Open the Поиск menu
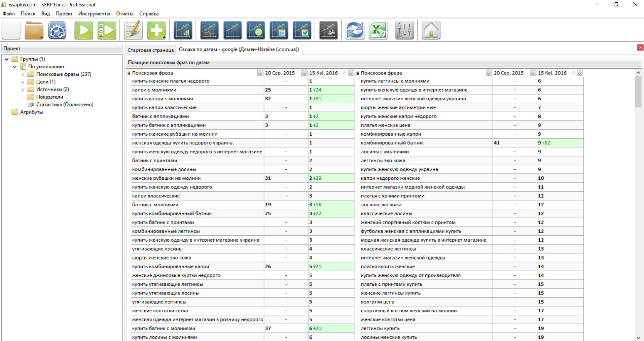This screenshot has width=644, height=341. click(x=28, y=13)
